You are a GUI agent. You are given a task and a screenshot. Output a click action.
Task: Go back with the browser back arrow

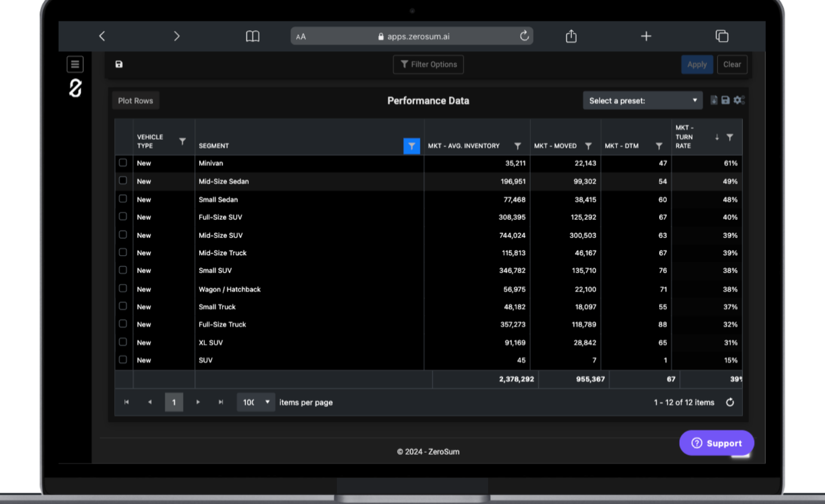point(102,36)
